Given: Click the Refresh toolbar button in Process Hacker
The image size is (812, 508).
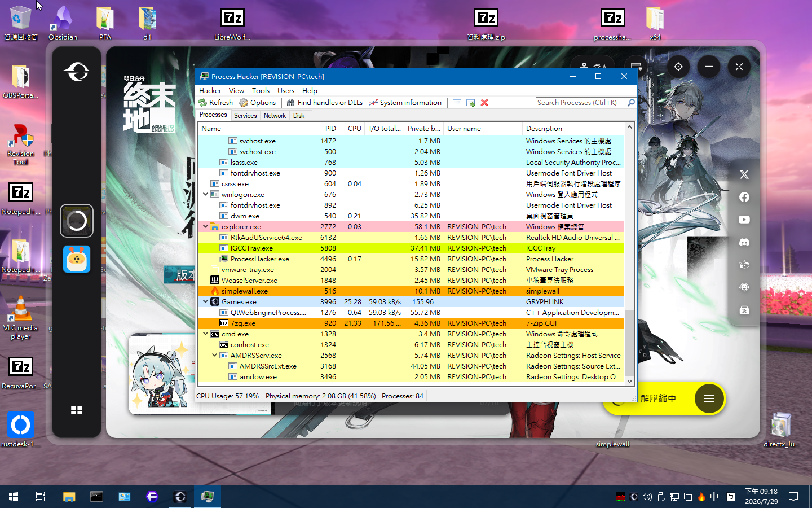Looking at the screenshot, I should (x=215, y=103).
